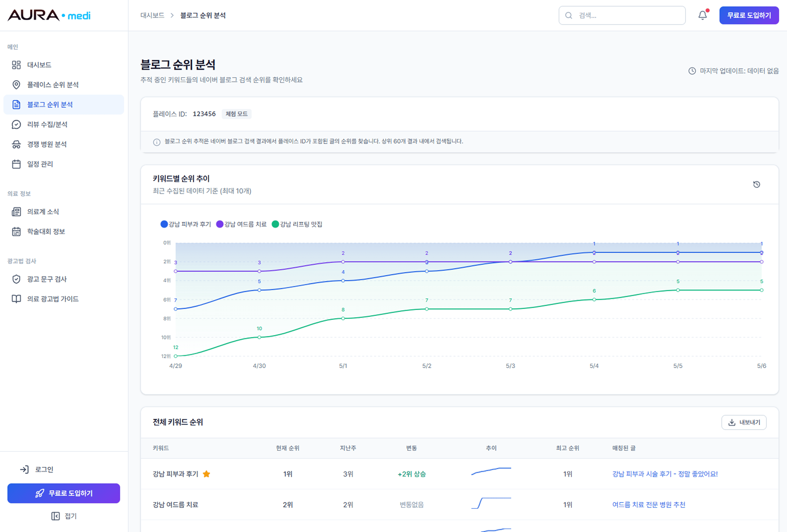Click the info icon in blog tracking notice
Screen dimensions: 787x532
point(157,142)
